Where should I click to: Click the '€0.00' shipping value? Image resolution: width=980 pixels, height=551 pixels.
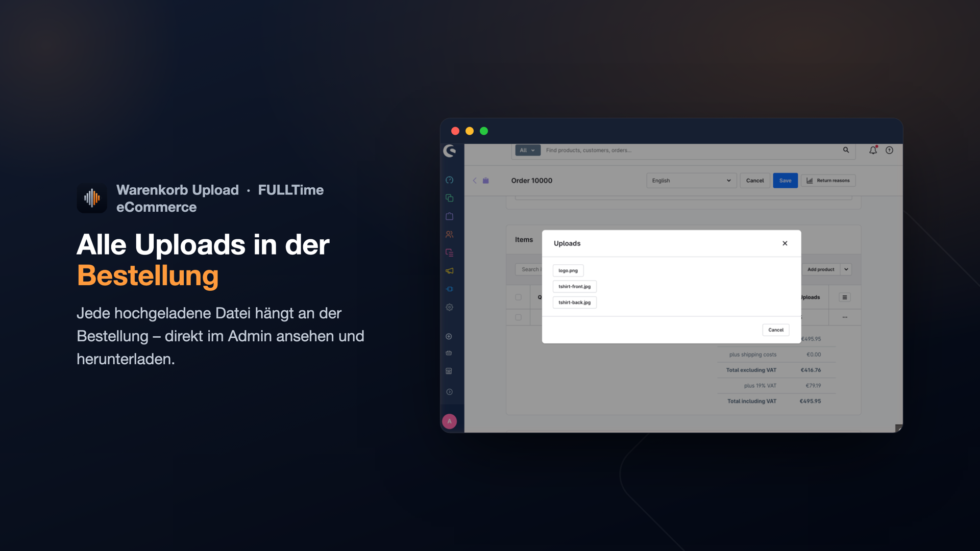pyautogui.click(x=814, y=355)
